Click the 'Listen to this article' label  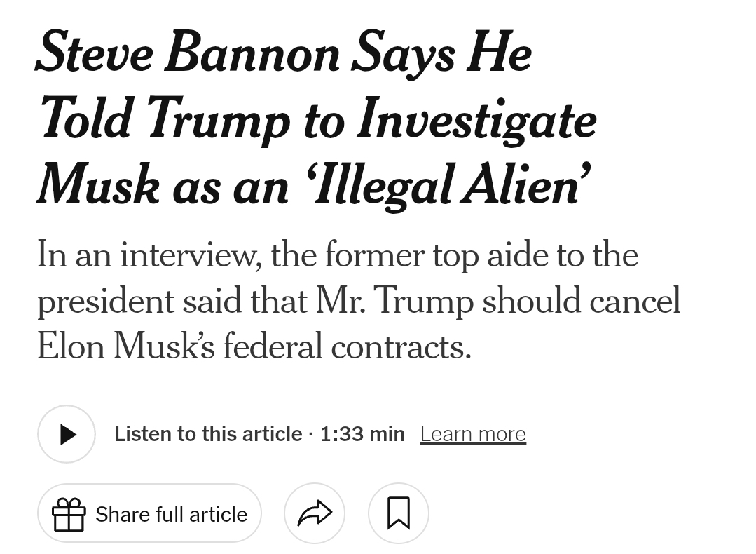(208, 434)
